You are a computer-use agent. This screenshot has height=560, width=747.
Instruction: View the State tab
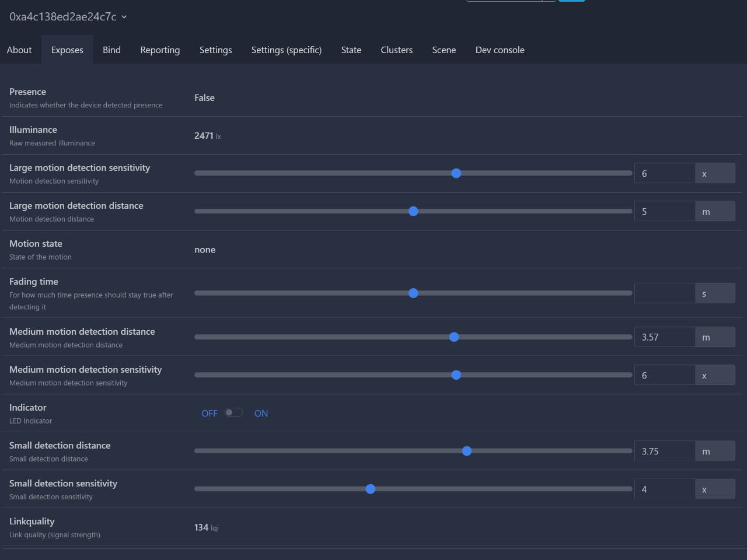[351, 50]
